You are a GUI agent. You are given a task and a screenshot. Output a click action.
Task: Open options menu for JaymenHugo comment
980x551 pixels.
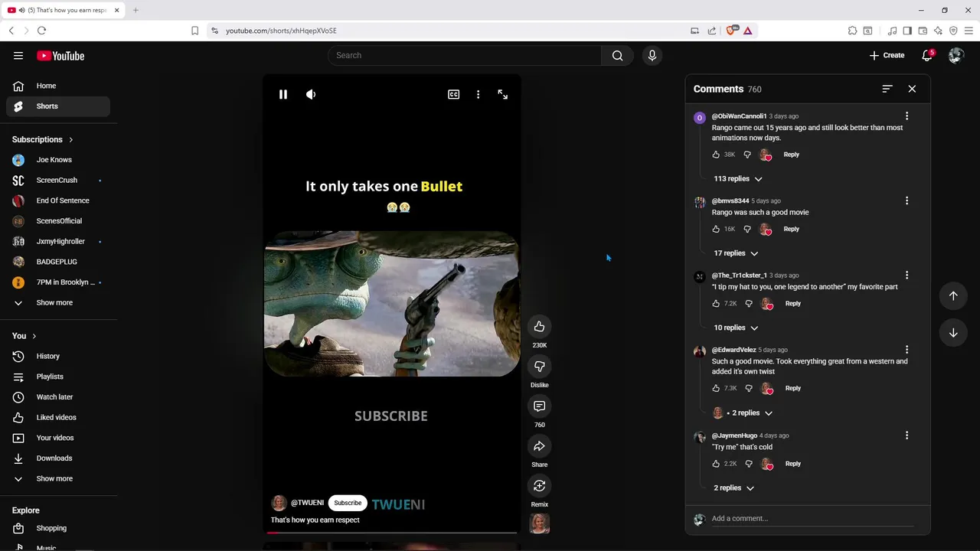907,435
